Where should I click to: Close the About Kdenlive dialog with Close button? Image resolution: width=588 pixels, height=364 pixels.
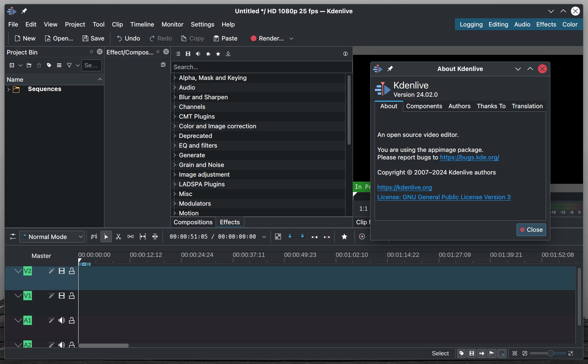pyautogui.click(x=531, y=230)
